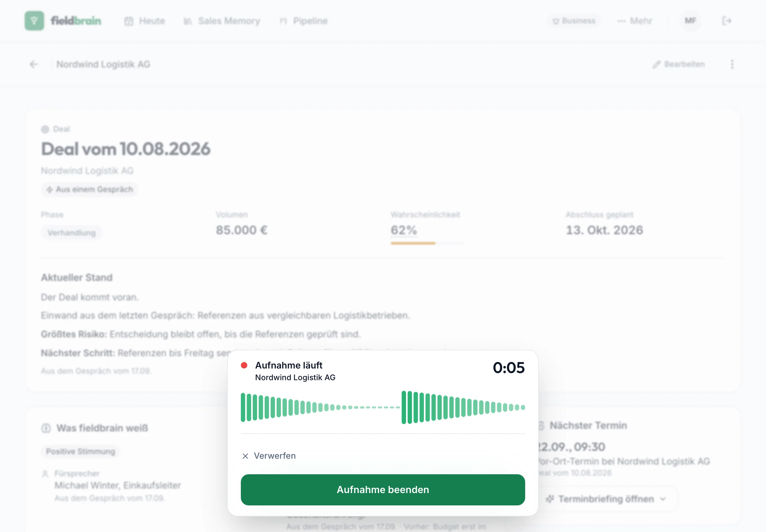The height and width of the screenshot is (532, 766).
Task: Click the Aus einem Gespräch chip
Action: point(90,189)
